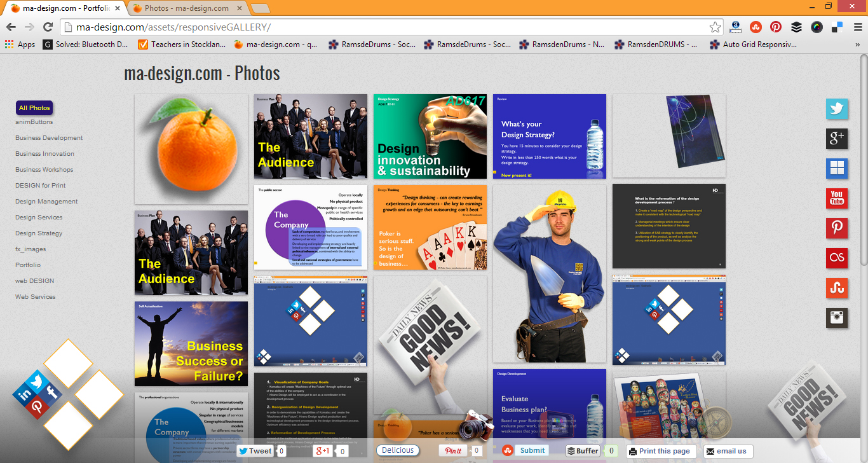Click the Windows tiles icon in right sidebar
The height and width of the screenshot is (463, 868).
[836, 168]
